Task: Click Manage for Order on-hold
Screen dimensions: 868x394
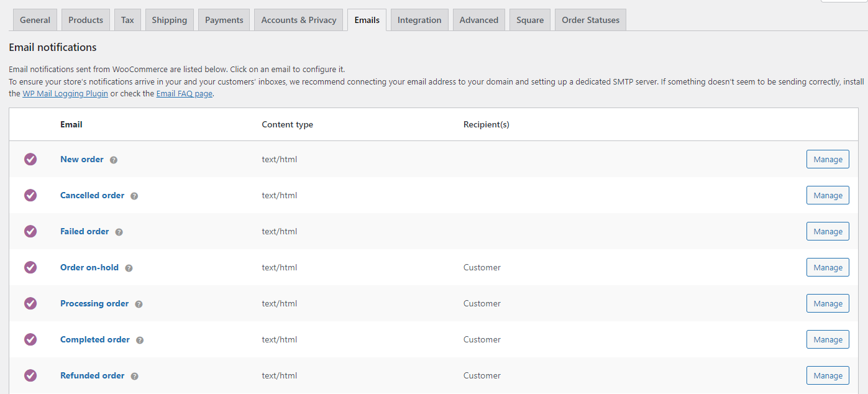Action: click(x=828, y=267)
